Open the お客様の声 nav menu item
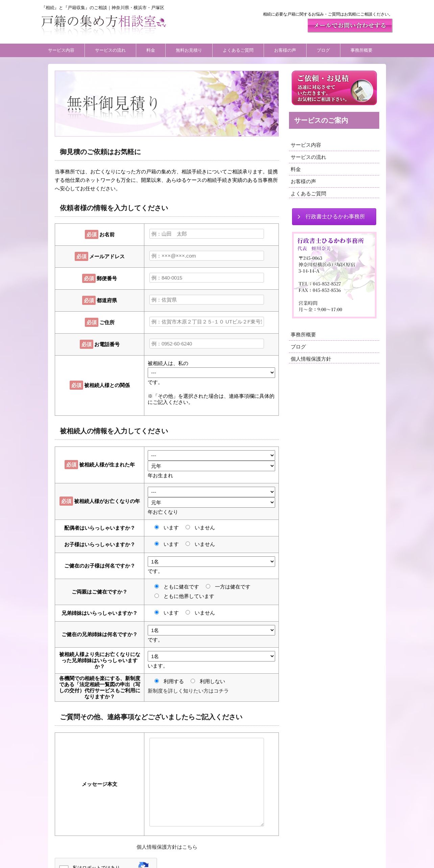This screenshot has height=868, width=434. click(x=285, y=50)
